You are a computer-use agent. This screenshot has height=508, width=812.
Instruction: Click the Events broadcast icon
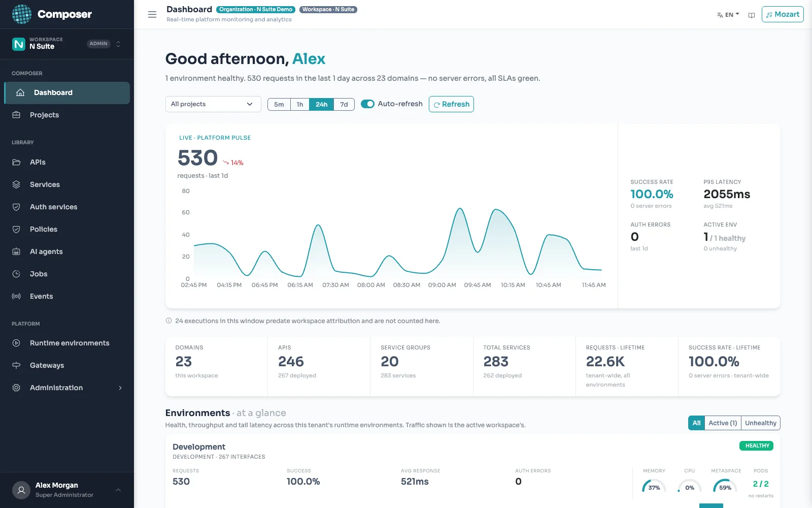coord(16,296)
